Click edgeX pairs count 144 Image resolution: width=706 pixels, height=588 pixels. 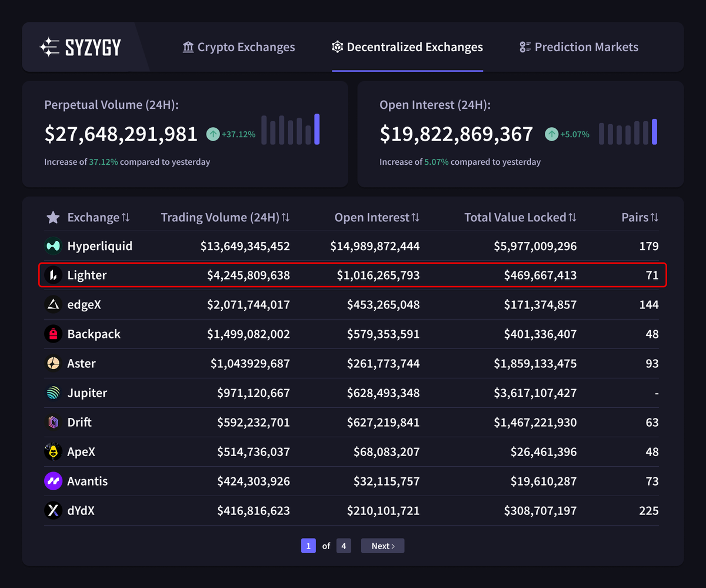649,304
